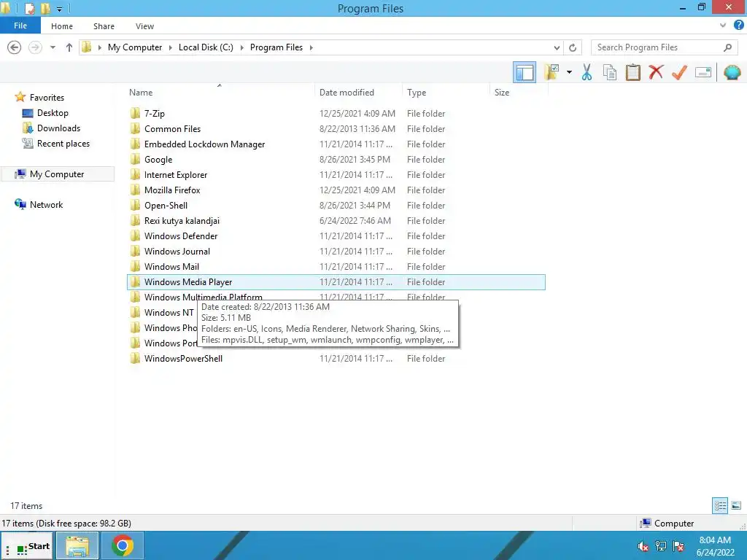Switch to the Home ribbon tab
This screenshot has height=560, width=747.
click(x=62, y=26)
